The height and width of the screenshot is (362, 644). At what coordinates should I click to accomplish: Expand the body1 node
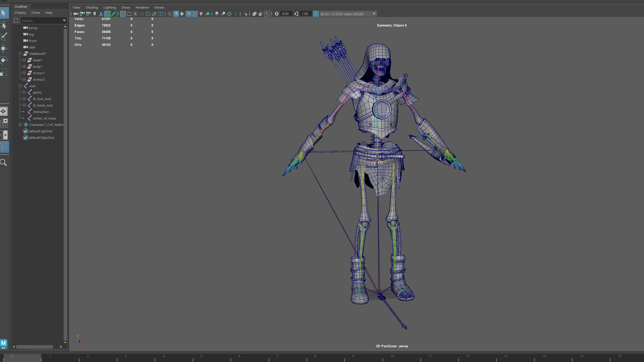pos(24,66)
